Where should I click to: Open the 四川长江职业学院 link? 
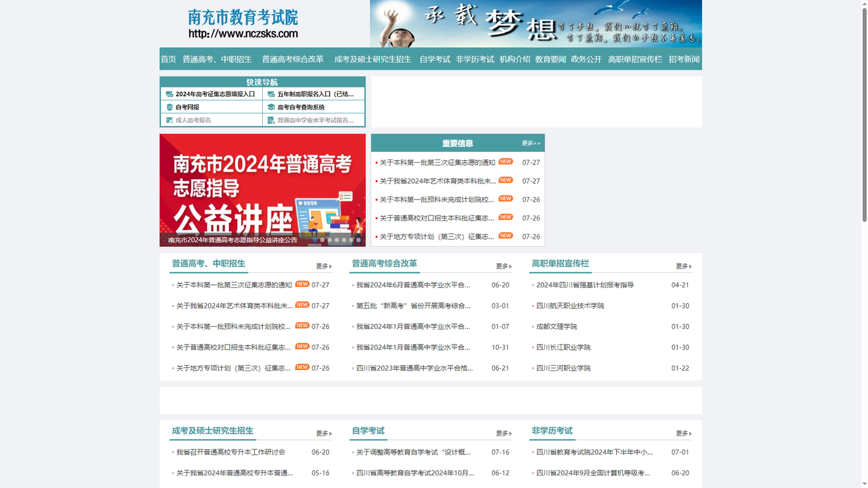pos(564,348)
